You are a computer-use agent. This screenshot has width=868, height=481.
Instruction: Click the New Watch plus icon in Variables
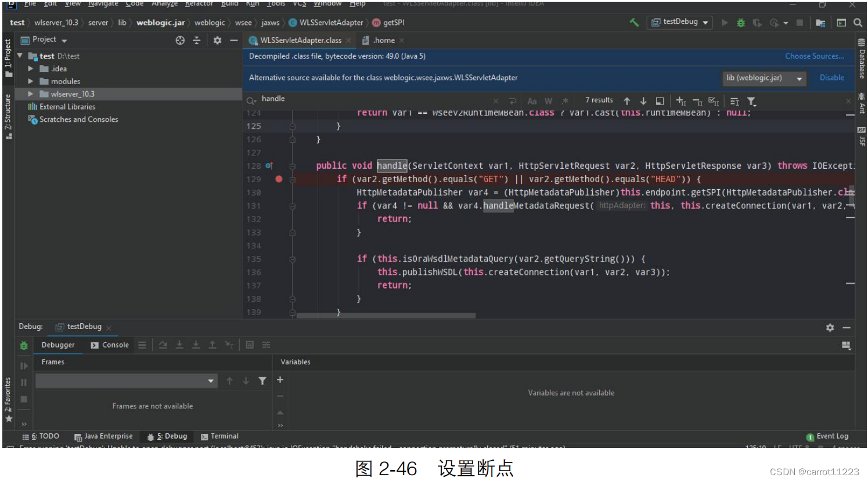[x=280, y=379]
